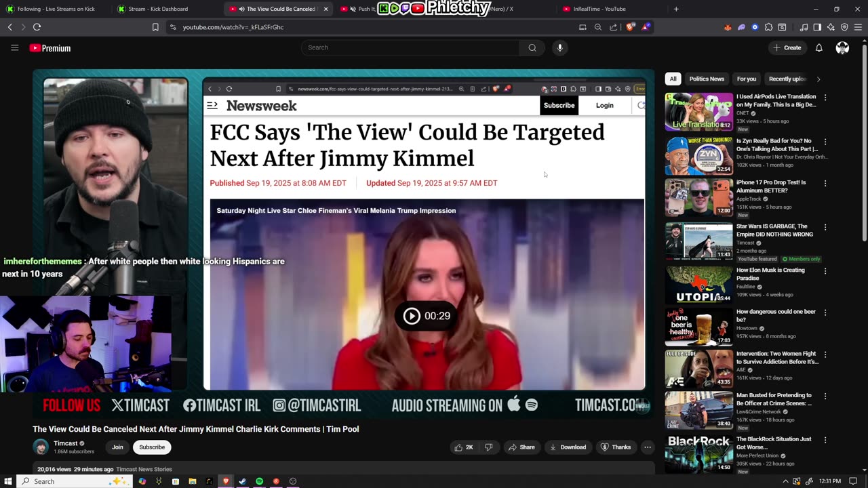868x488 pixels.
Task: Open AirPods Live Translation video thumbnail
Action: tap(698, 112)
